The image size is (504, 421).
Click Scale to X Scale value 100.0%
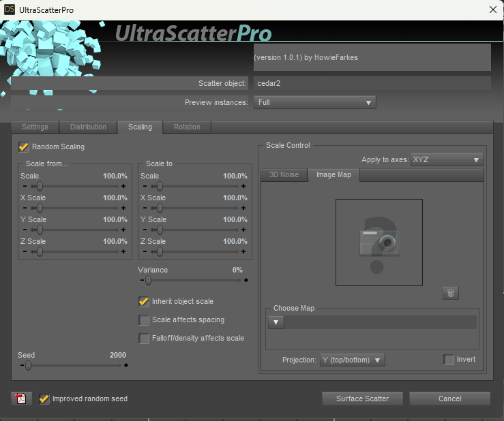tap(235, 198)
